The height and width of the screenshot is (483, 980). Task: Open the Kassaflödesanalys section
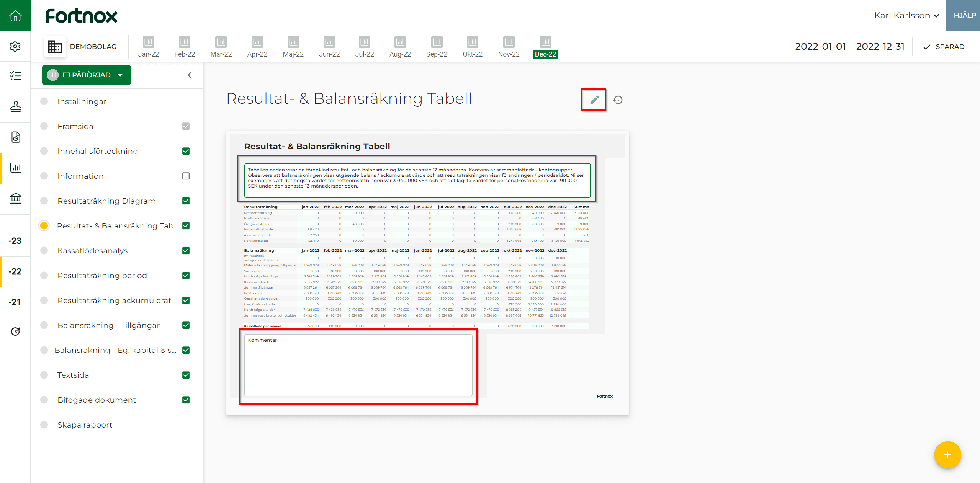point(93,251)
